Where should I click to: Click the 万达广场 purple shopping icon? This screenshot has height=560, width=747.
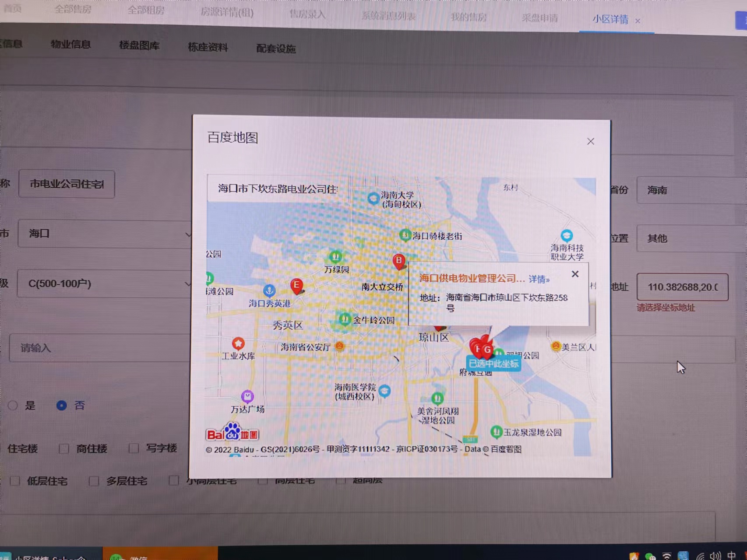coord(247,396)
